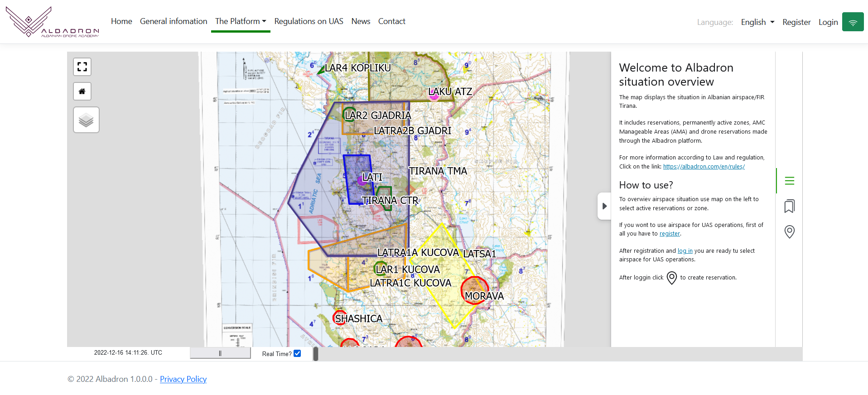Go to Regulations on UAS page
This screenshot has width=868, height=395.
coord(309,21)
